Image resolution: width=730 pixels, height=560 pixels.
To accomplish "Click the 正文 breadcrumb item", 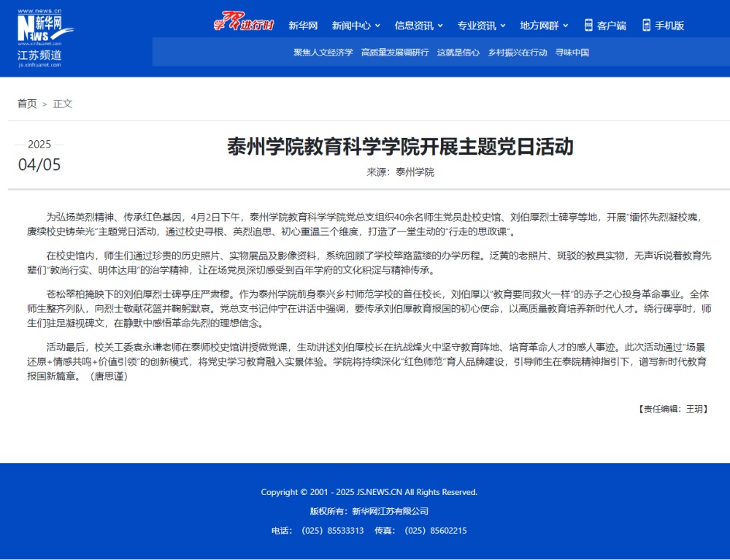I will click(x=63, y=104).
